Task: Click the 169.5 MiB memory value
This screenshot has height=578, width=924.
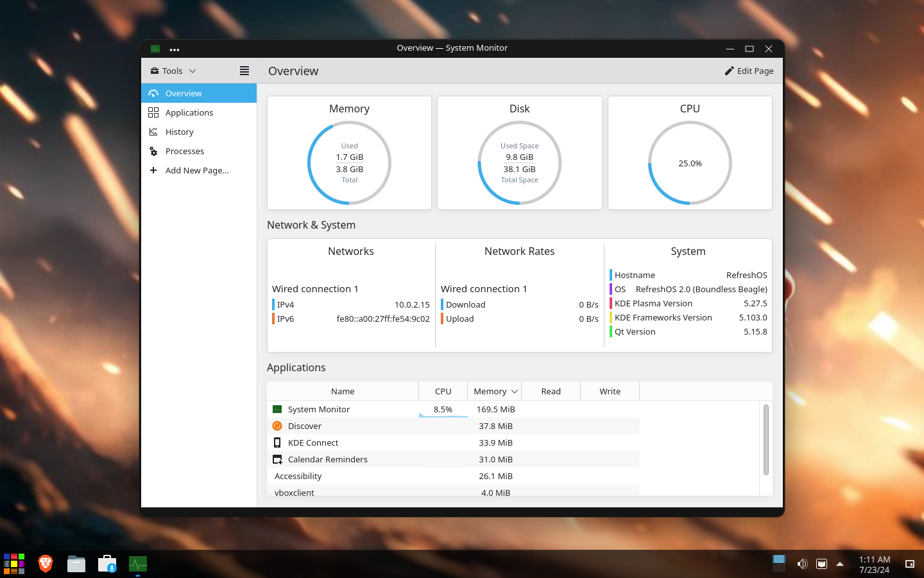Action: (495, 409)
